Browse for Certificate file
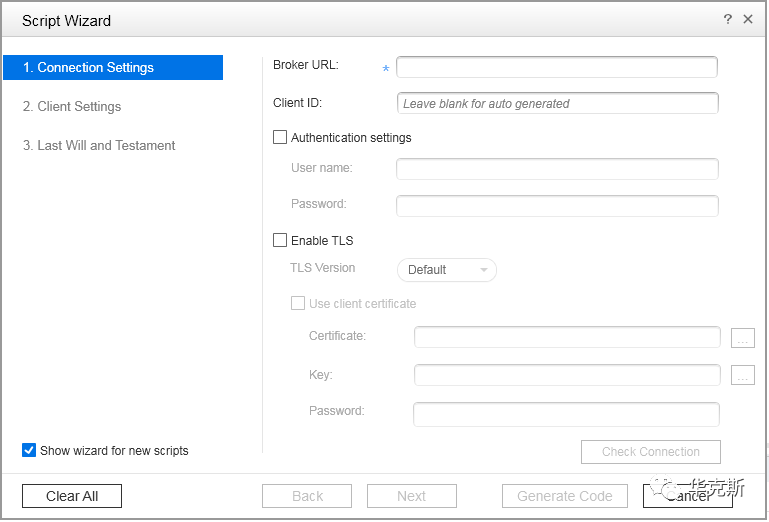Image resolution: width=769 pixels, height=522 pixels. pyautogui.click(x=742, y=338)
